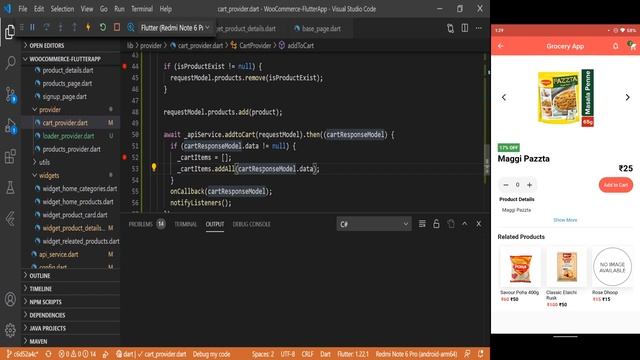Image resolution: width=640 pixels, height=360 pixels.
Task: Open the Accounts icon in activity bar
Action: coord(10,299)
